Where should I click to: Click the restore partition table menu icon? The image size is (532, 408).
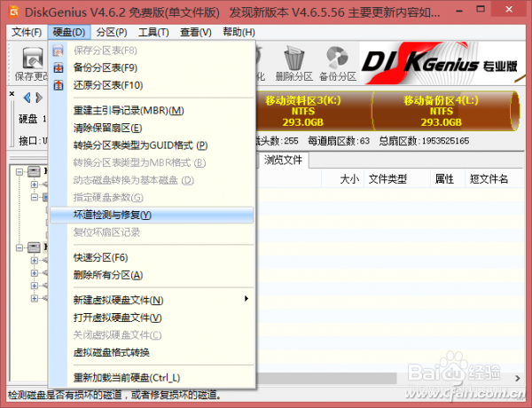(59, 85)
